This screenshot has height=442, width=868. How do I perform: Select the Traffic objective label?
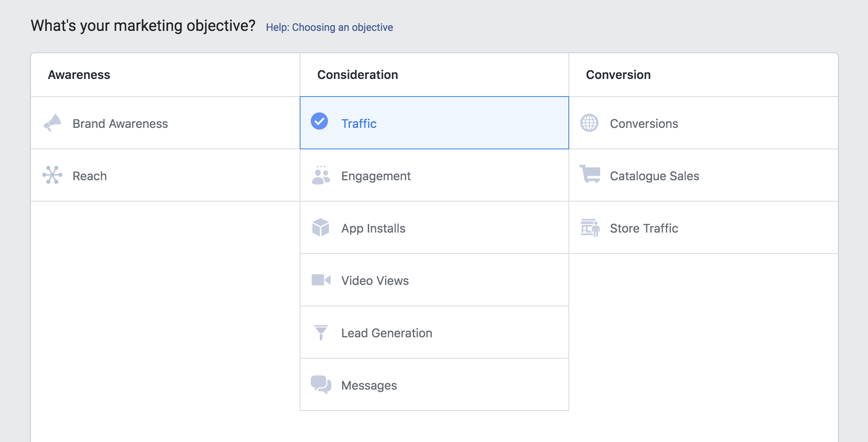tap(359, 124)
